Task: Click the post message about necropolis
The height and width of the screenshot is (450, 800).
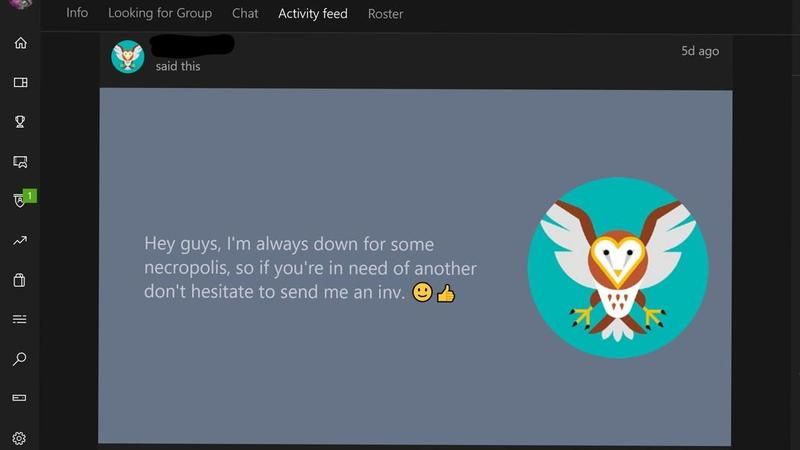Action: 310,268
